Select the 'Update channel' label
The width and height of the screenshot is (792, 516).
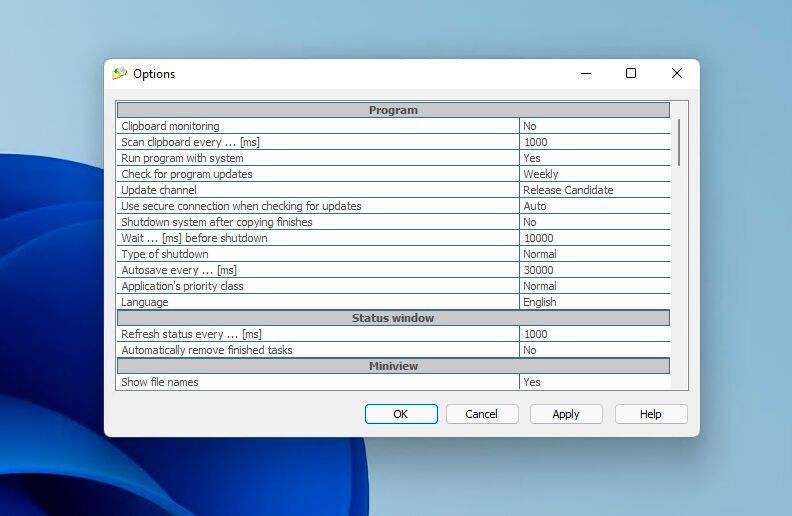coord(159,190)
